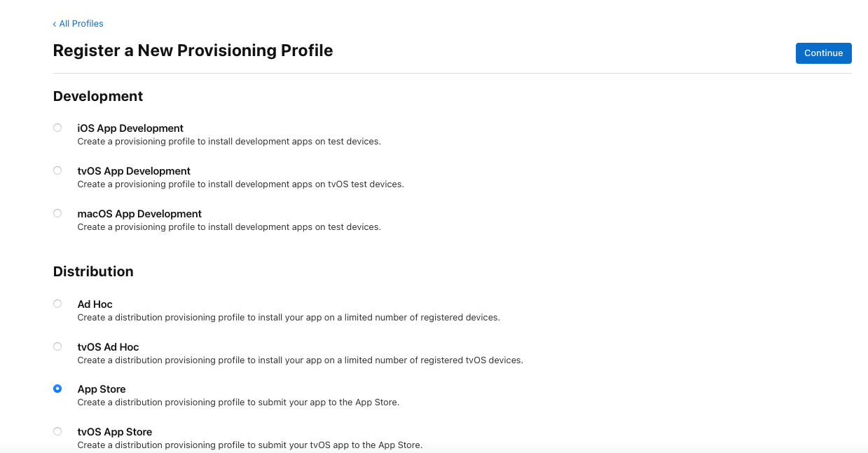Choose the tvOS App Development radio option
Screen dimensions: 868x453
pyautogui.click(x=57, y=170)
